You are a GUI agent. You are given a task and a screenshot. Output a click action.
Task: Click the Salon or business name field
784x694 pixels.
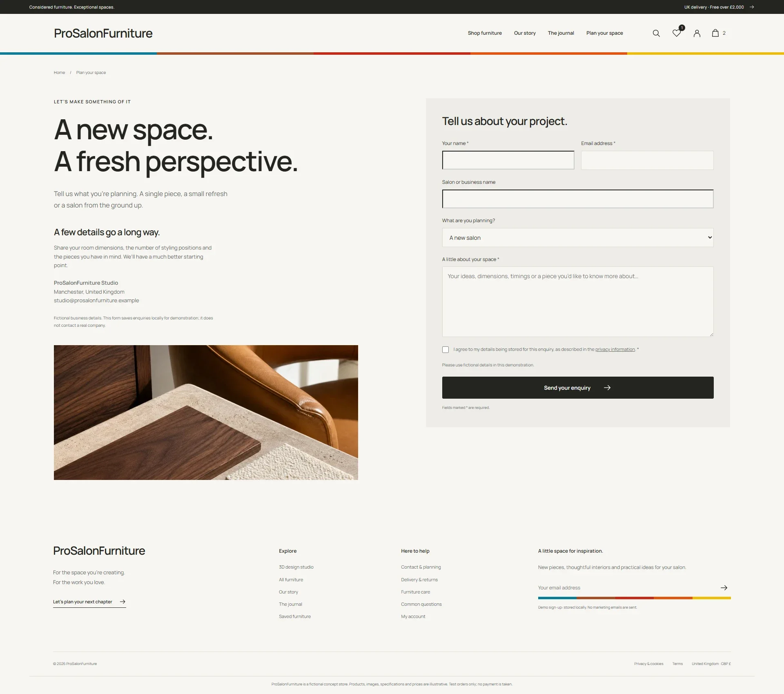(x=578, y=199)
